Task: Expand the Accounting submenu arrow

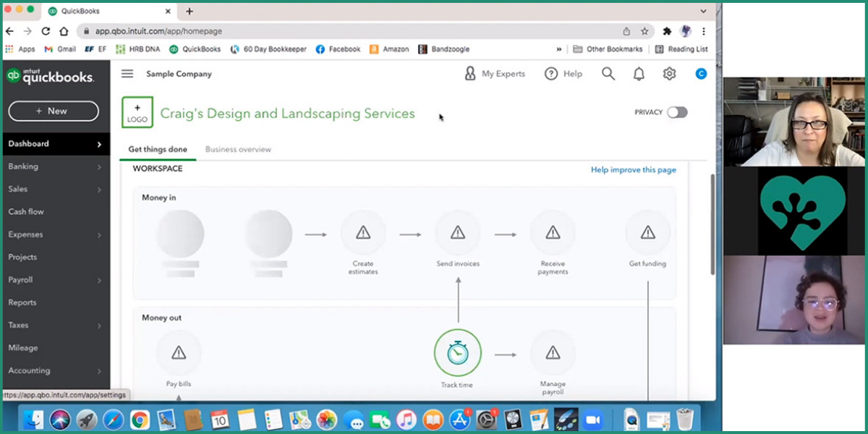Action: 99,371
